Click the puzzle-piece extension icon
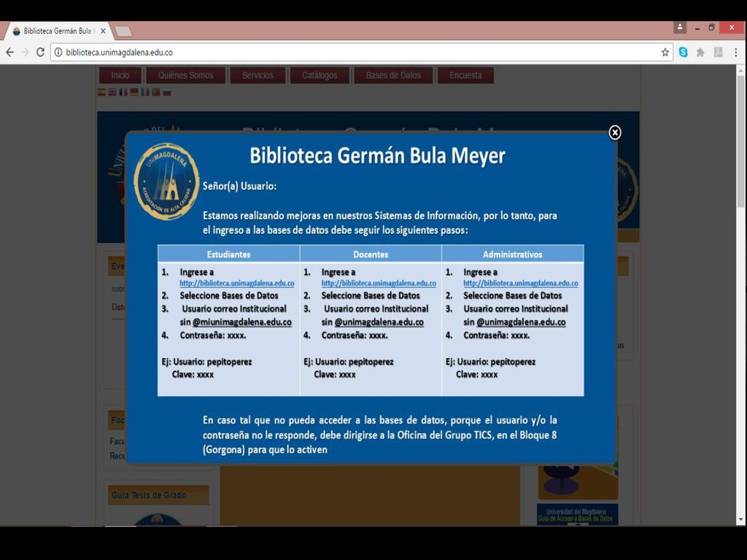Image resolution: width=747 pixels, height=560 pixels. pos(700,52)
